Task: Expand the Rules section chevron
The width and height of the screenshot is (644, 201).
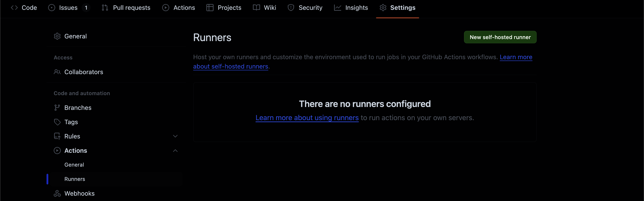Action: (175, 136)
